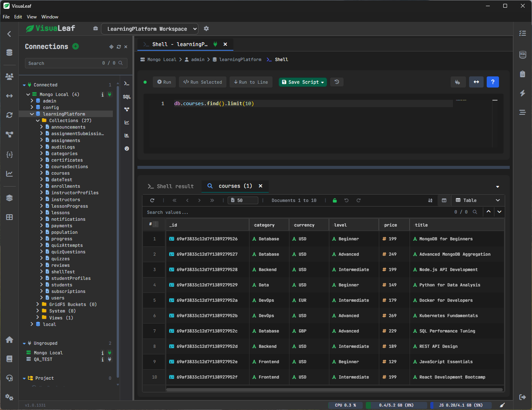
Task: Open the clipboard icon in the right sidebar
Action: [522, 74]
